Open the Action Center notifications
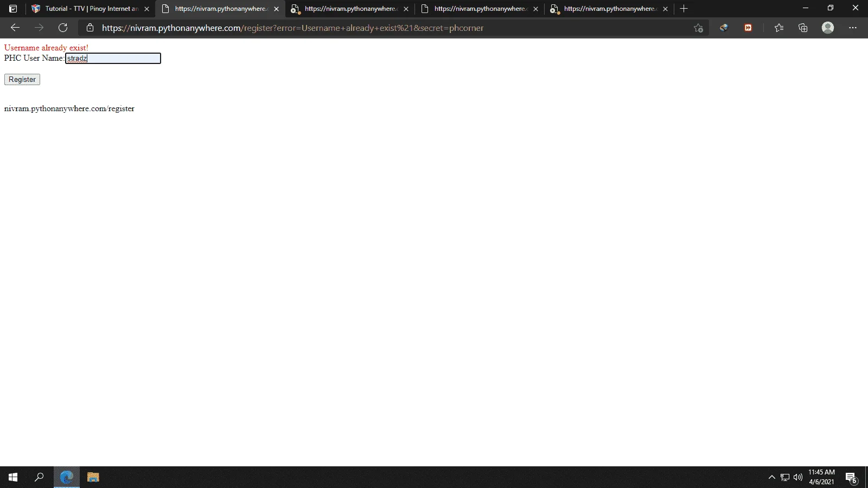Image resolution: width=868 pixels, height=488 pixels. [851, 477]
